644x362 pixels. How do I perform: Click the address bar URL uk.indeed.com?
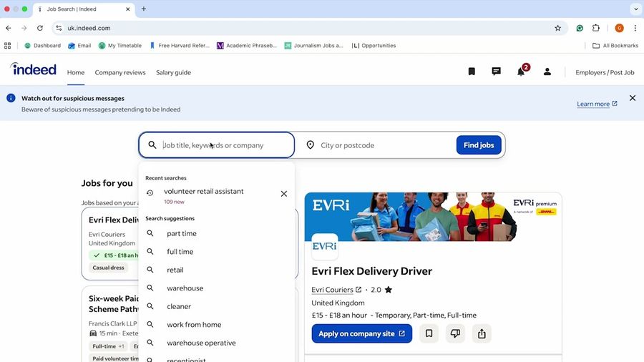pos(89,28)
